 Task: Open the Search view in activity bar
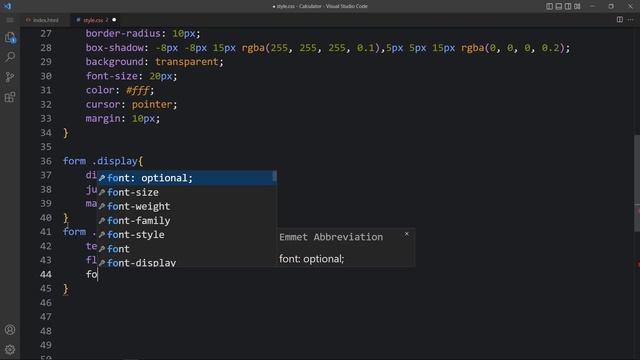tap(10, 57)
